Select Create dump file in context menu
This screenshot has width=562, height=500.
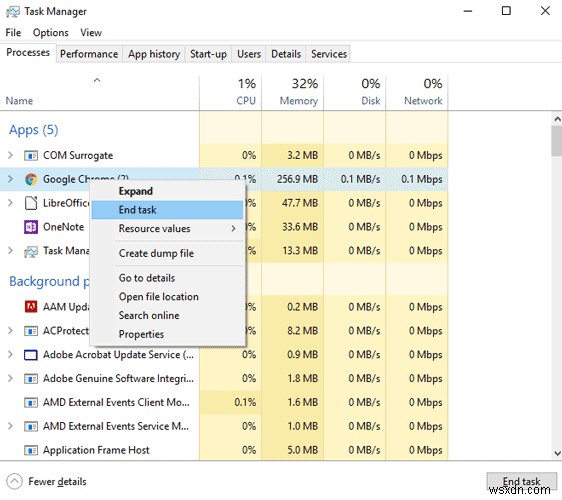click(x=168, y=253)
